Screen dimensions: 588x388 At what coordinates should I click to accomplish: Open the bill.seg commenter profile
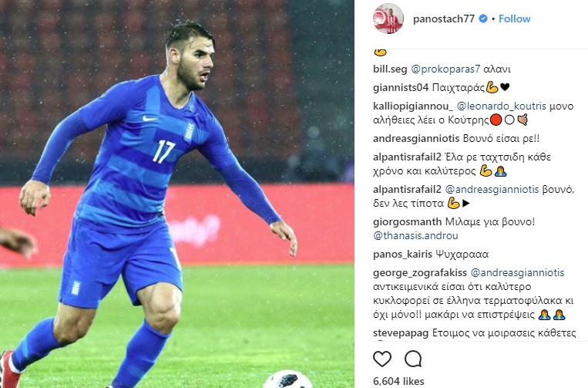coord(390,69)
